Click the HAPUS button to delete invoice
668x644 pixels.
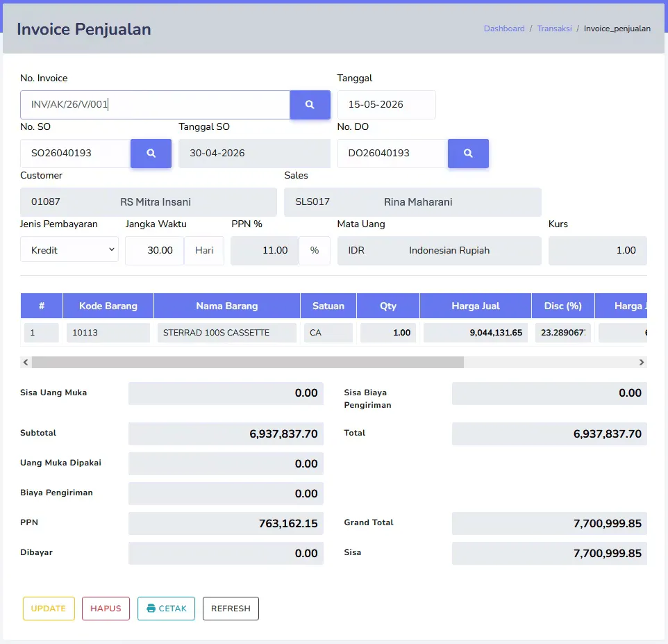click(106, 608)
